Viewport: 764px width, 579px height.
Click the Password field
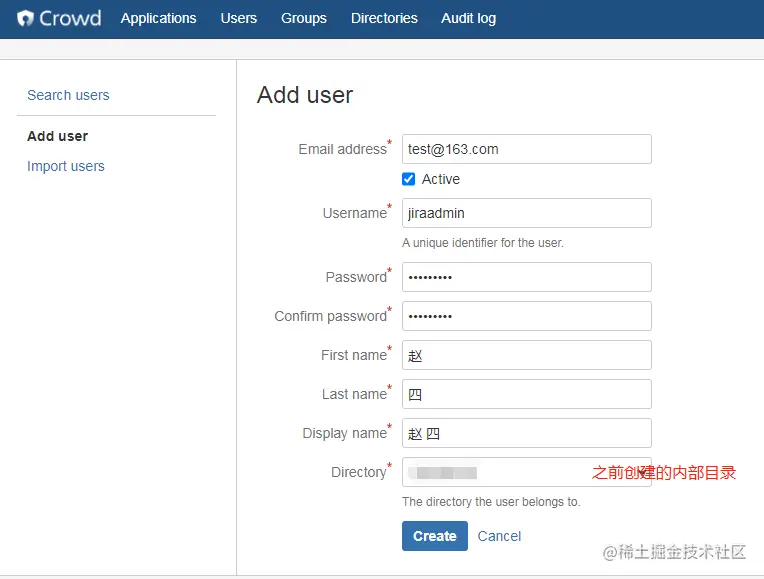tap(526, 277)
